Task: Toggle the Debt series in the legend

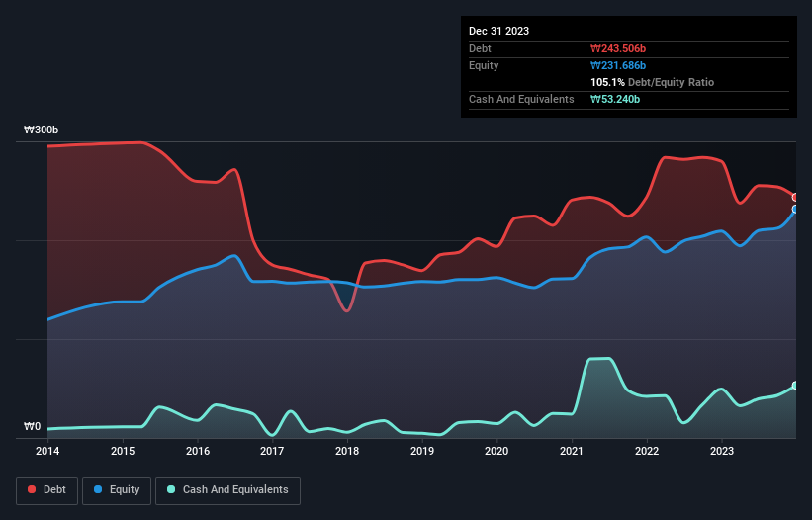Action: point(46,490)
